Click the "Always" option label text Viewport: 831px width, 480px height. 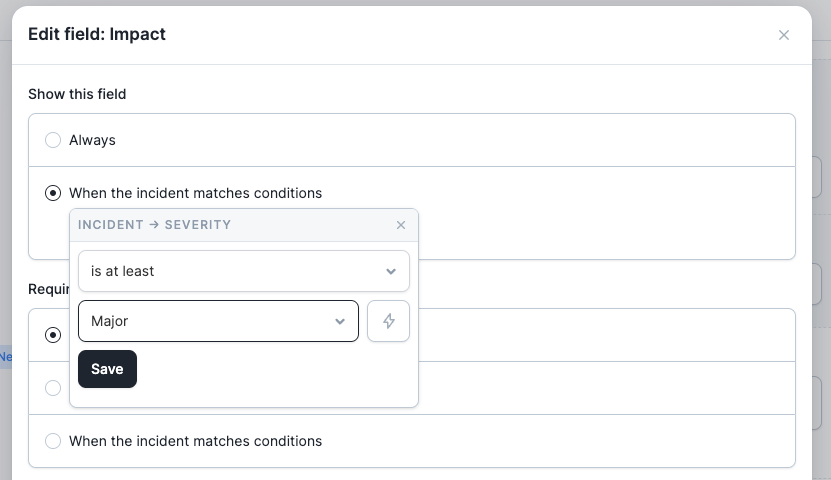(x=92, y=140)
